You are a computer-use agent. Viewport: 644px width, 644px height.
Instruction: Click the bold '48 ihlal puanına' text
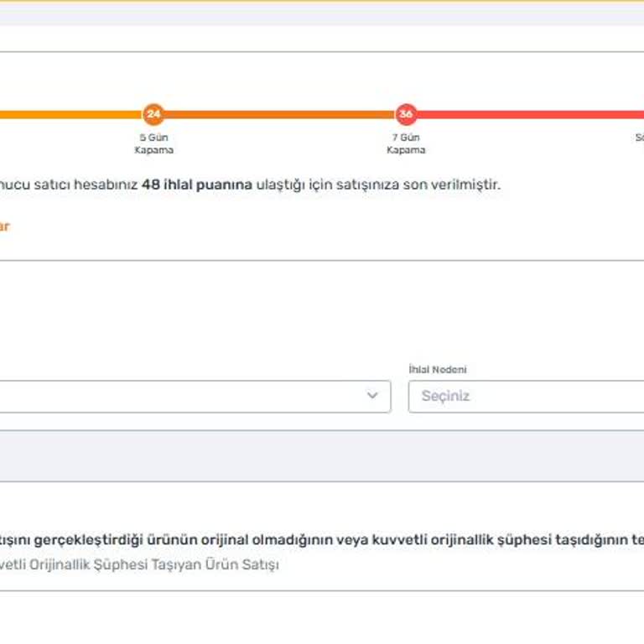coord(197,185)
